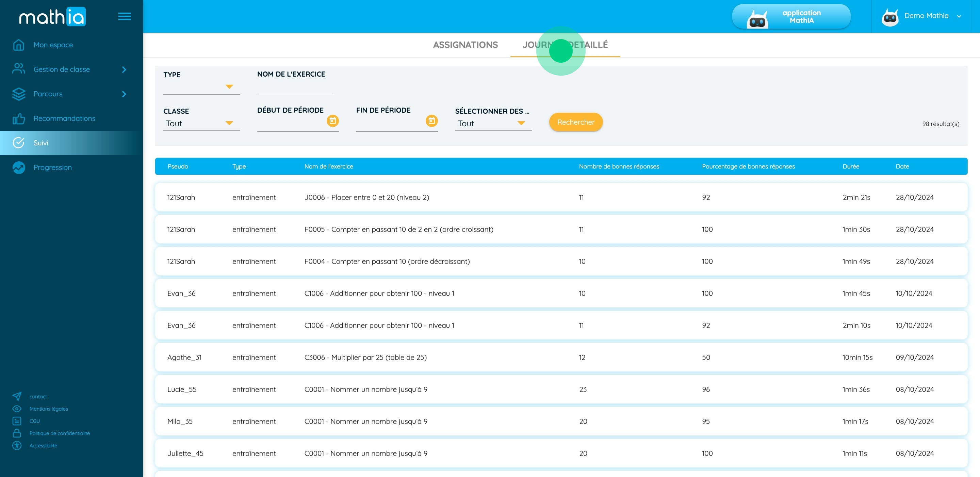Open the Début de période calendar icon

click(x=332, y=121)
